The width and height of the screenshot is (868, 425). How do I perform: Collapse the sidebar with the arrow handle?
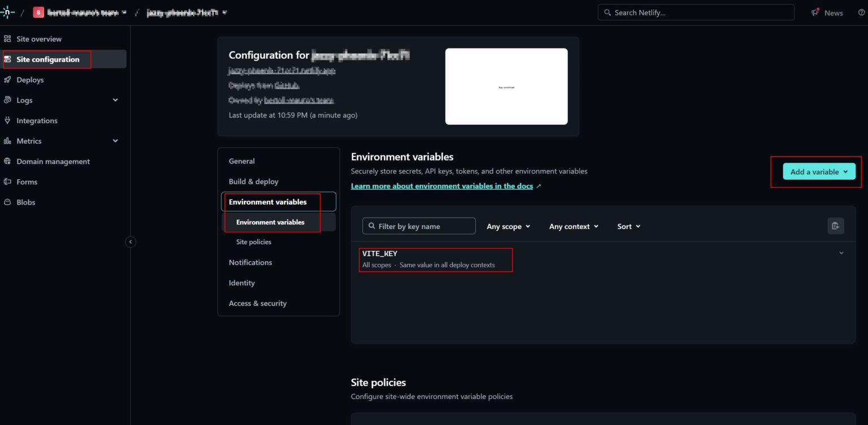tap(131, 242)
